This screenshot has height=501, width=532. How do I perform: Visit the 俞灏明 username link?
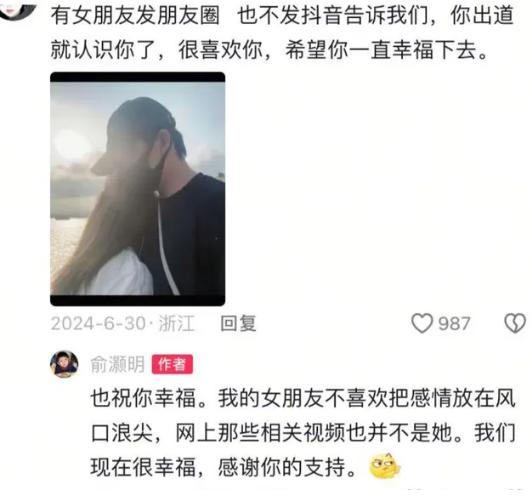point(117,364)
